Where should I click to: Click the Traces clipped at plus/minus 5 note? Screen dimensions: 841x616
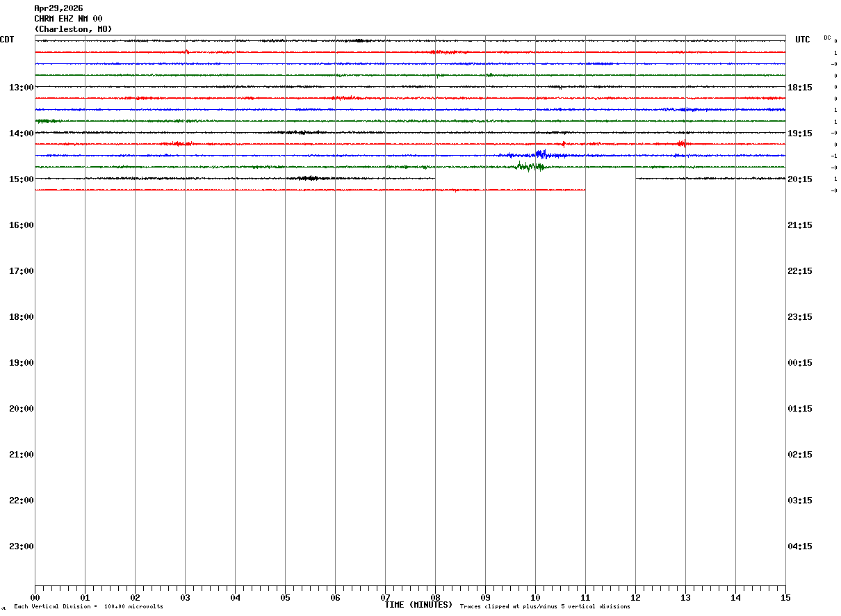[545, 606]
